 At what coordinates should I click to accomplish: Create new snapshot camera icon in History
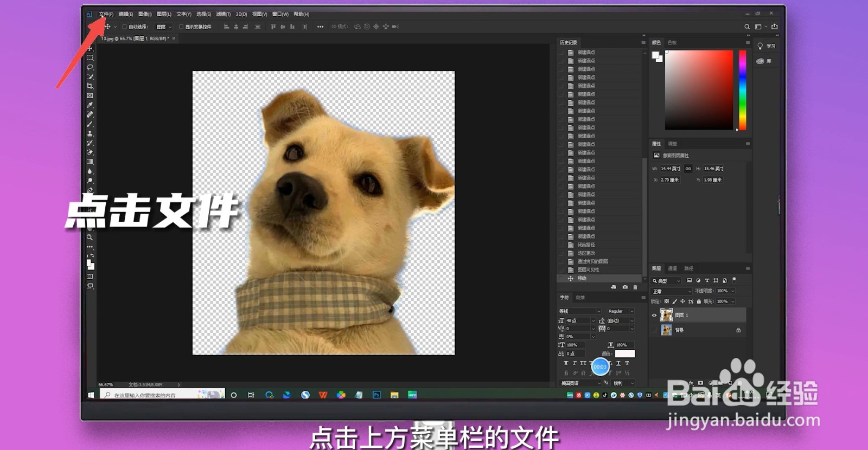(625, 287)
